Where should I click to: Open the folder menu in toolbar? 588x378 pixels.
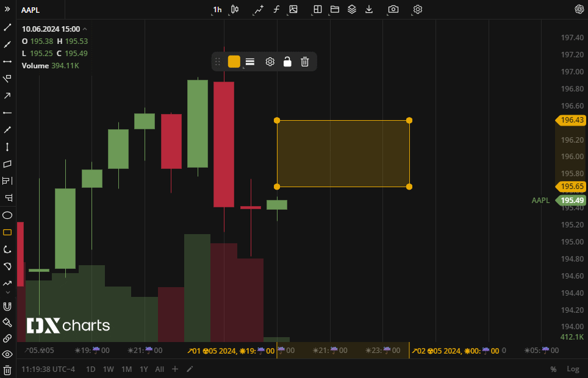pos(335,9)
